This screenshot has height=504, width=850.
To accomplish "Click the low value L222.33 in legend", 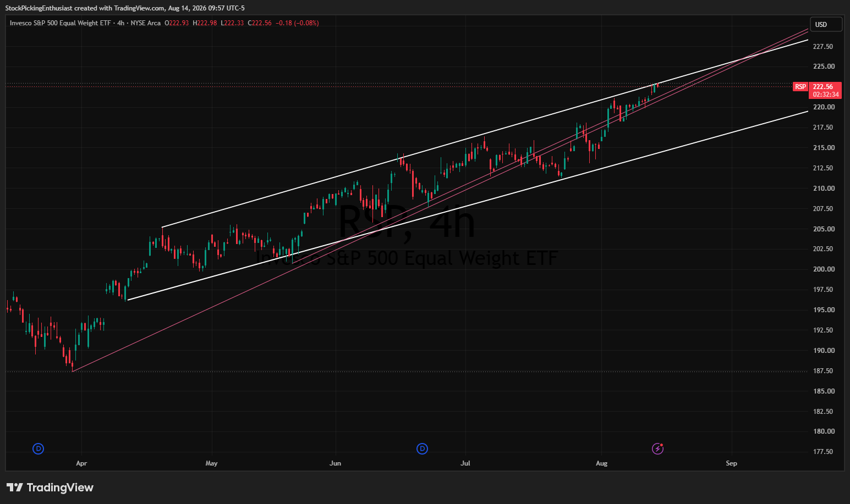I will [232, 23].
